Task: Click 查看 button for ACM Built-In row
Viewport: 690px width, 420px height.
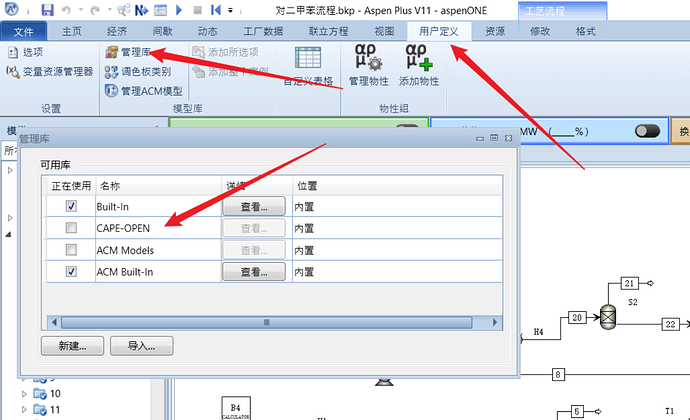Action: pyautogui.click(x=254, y=272)
